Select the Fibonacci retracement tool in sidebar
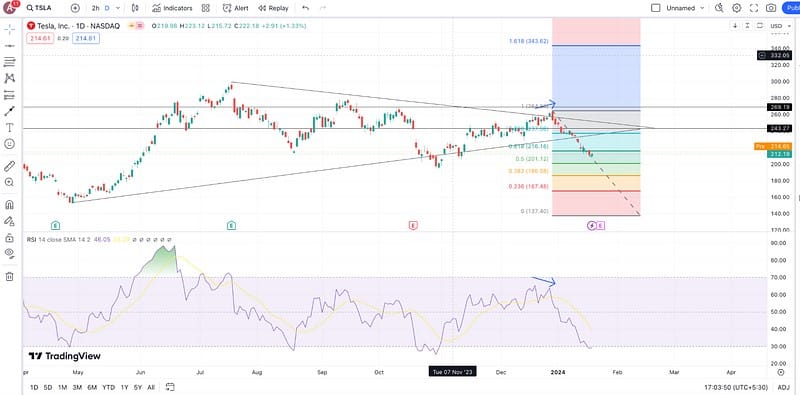 pyautogui.click(x=9, y=62)
